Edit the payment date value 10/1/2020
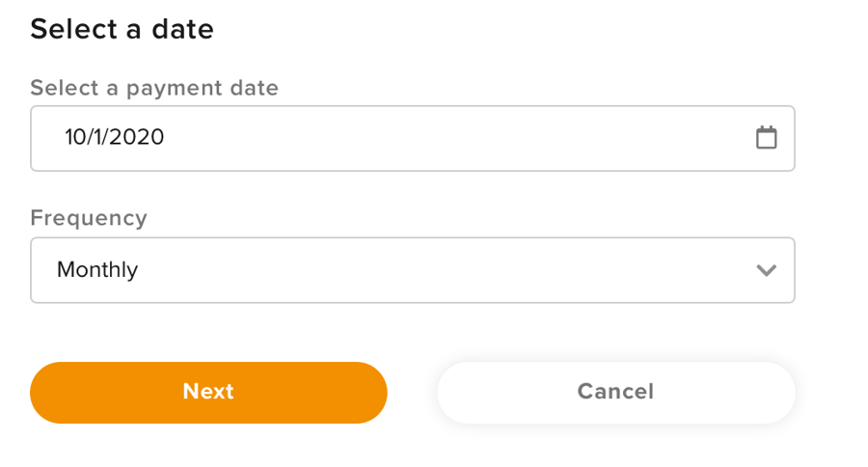 coord(114,137)
